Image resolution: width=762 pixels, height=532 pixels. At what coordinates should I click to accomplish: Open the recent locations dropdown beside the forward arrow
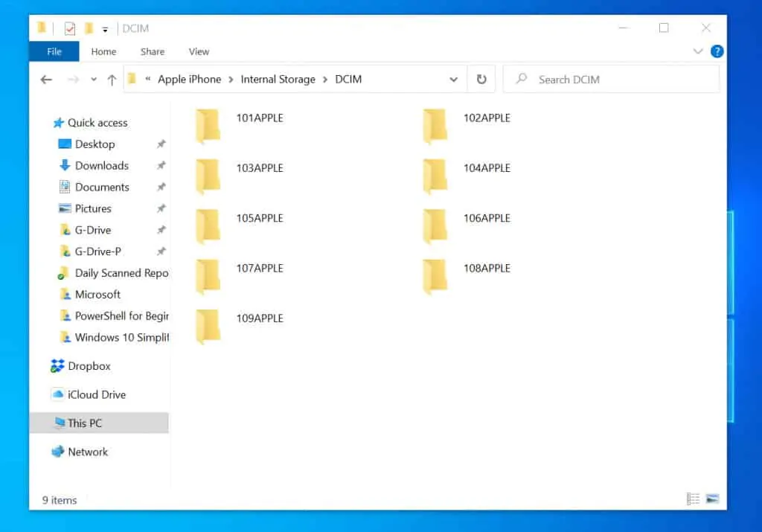point(93,79)
